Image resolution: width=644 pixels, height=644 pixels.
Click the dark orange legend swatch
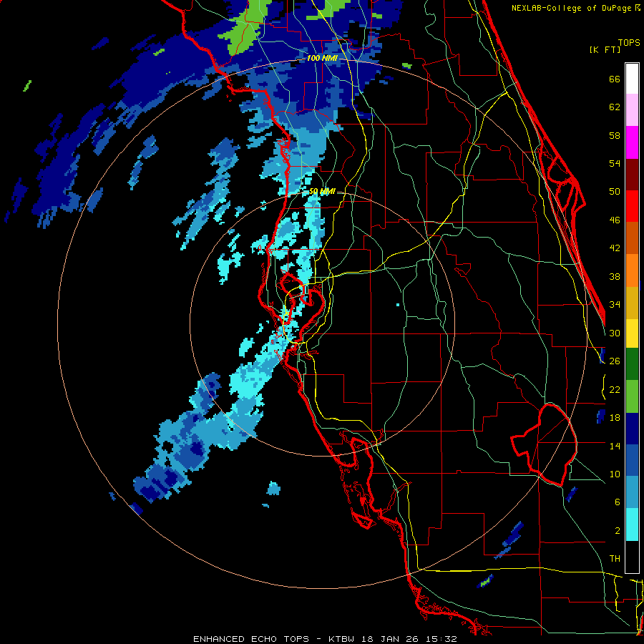(x=632, y=238)
